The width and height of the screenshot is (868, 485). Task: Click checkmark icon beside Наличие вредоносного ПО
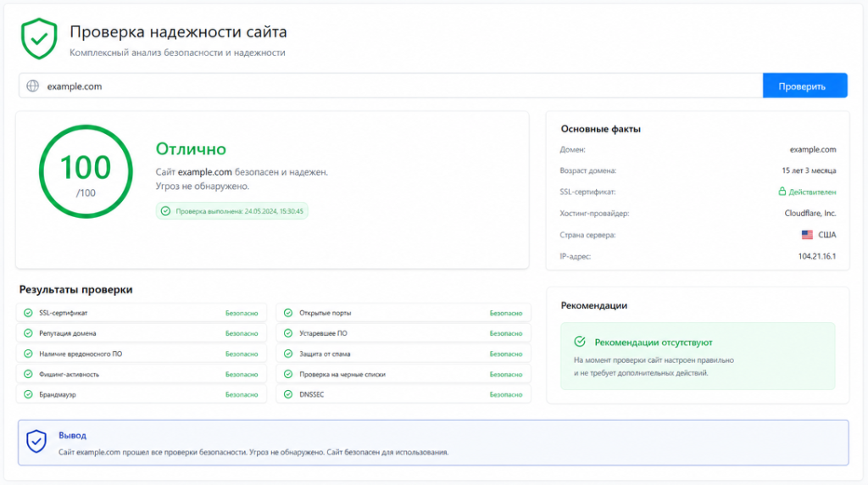click(x=28, y=354)
